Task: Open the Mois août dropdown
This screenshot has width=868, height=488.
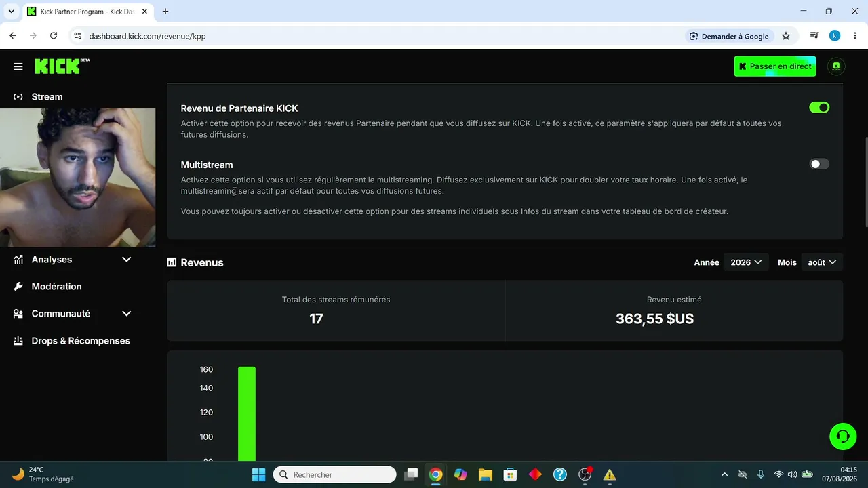Action: (822, 262)
